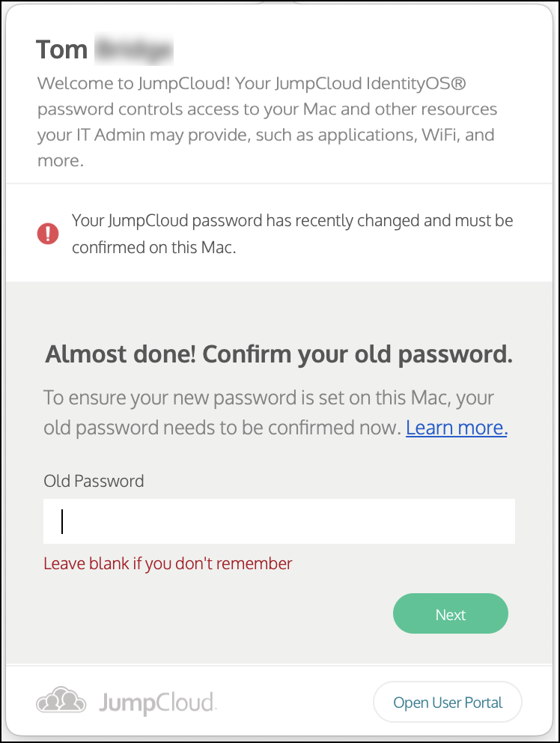Click the 'Welcome to JumpCloud!' sentence
Viewport: 560px width, 743px height.
(x=135, y=82)
